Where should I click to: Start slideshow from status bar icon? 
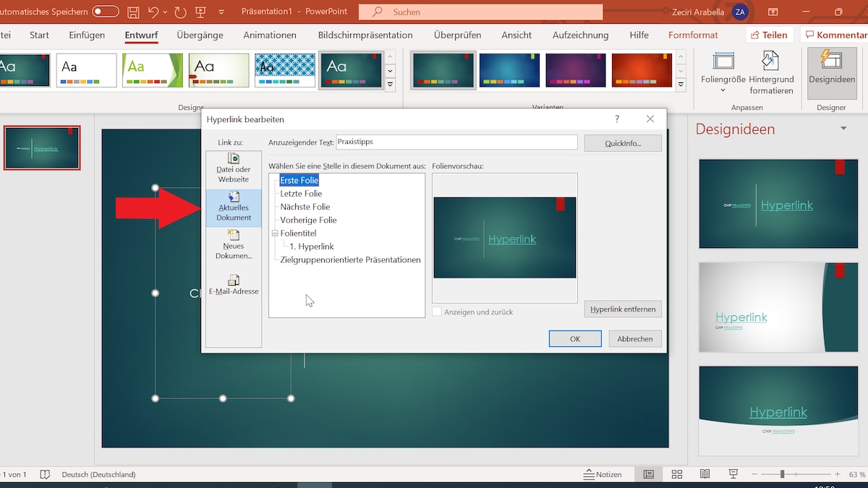[x=733, y=474]
